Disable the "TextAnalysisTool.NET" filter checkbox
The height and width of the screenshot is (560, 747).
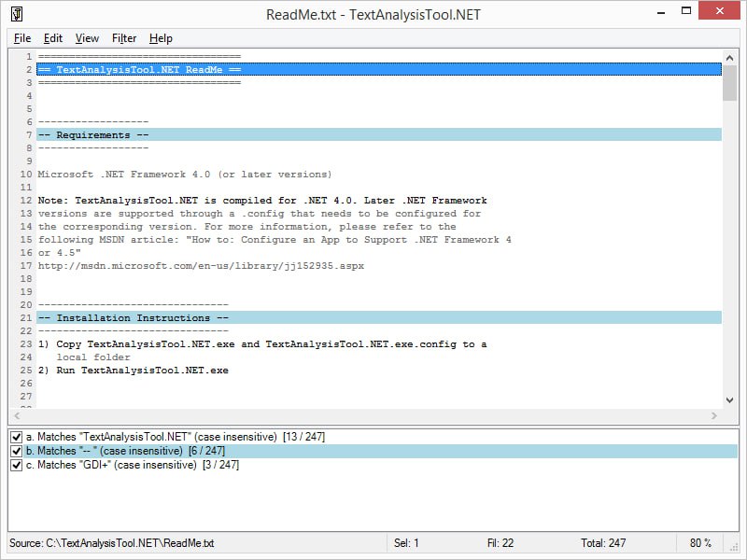pyautogui.click(x=16, y=437)
